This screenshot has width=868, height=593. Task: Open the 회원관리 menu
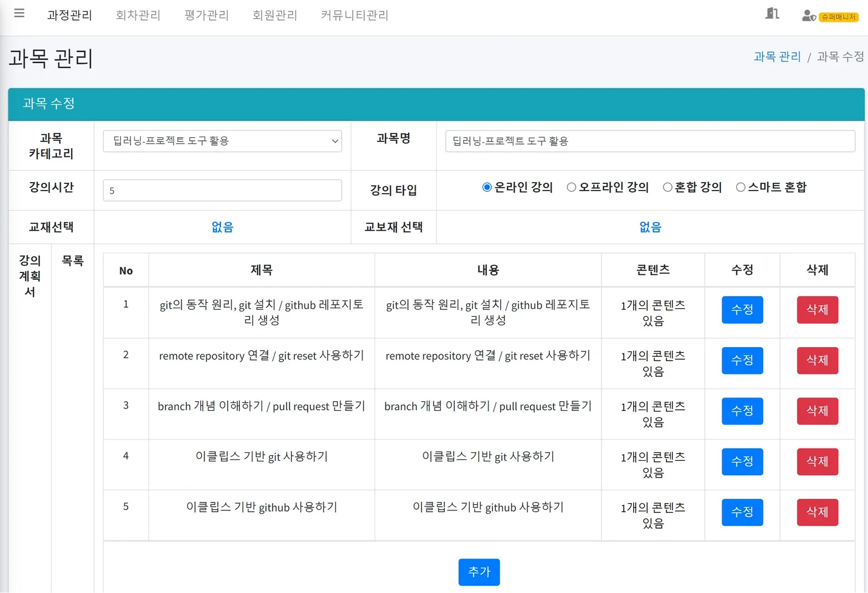pyautogui.click(x=275, y=15)
